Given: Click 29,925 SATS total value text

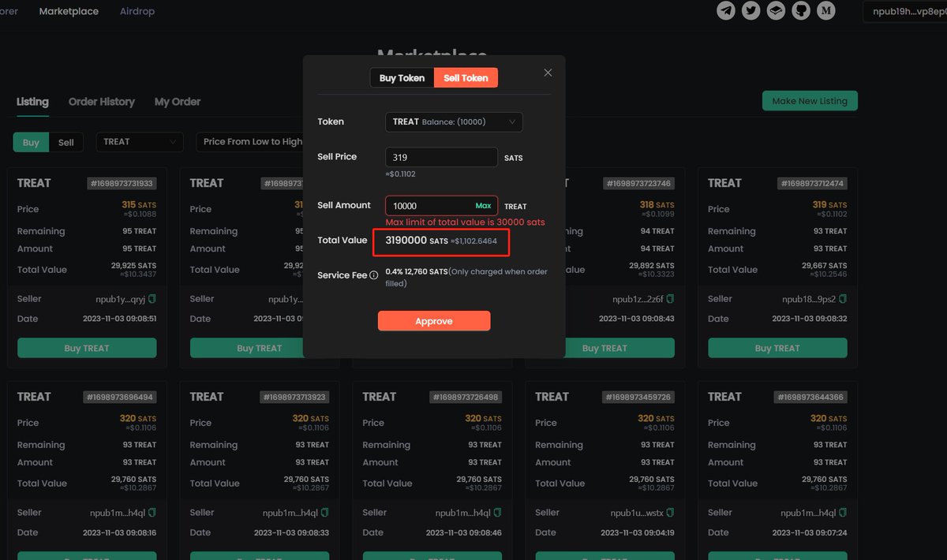Looking at the screenshot, I should (133, 265).
